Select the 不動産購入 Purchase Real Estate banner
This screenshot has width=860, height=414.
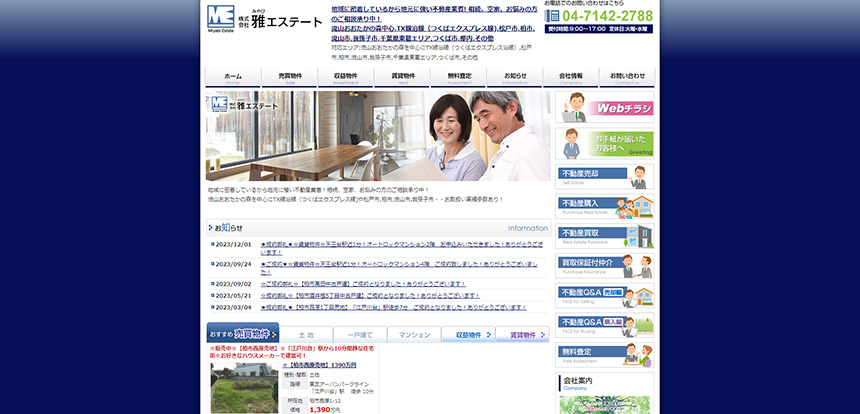(604, 207)
